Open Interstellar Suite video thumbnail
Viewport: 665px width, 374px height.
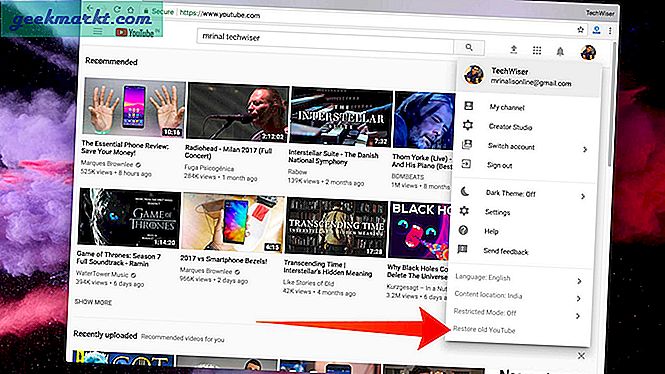pyautogui.click(x=341, y=117)
